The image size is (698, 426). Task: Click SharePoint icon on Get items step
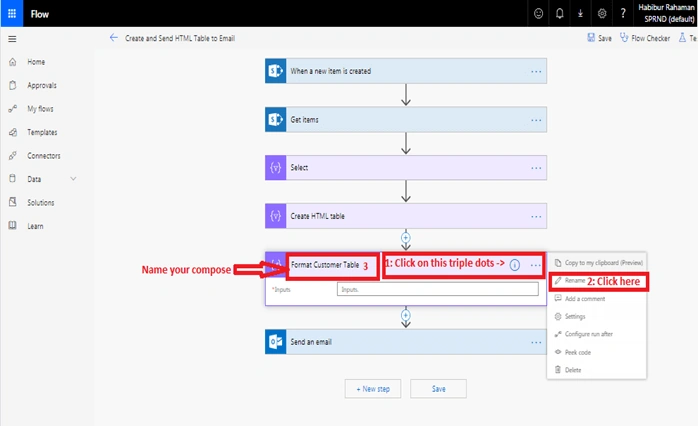276,119
